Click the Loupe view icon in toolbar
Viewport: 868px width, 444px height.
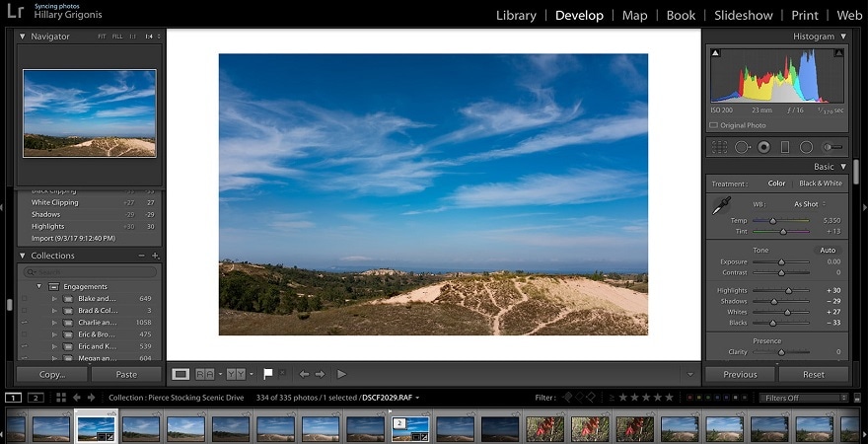click(181, 374)
